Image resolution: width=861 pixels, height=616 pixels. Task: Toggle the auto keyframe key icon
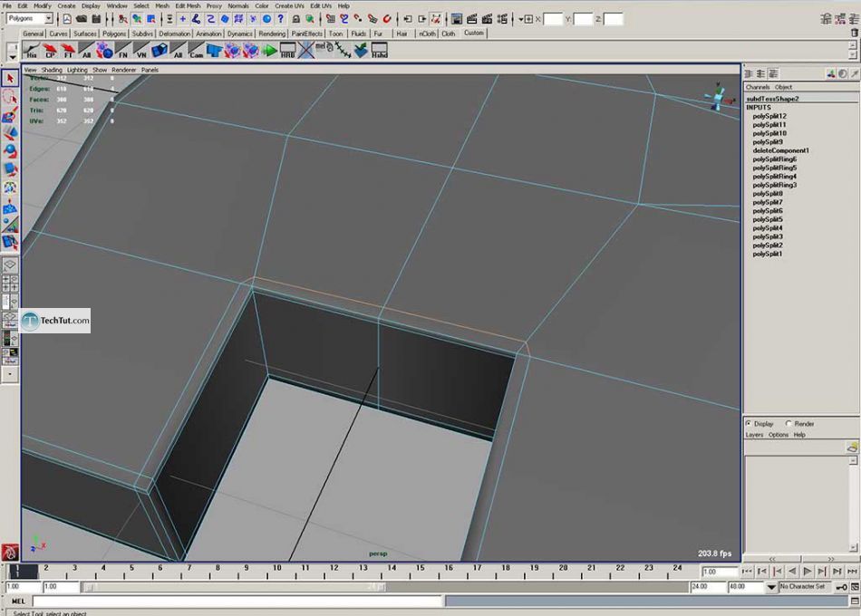[841, 587]
